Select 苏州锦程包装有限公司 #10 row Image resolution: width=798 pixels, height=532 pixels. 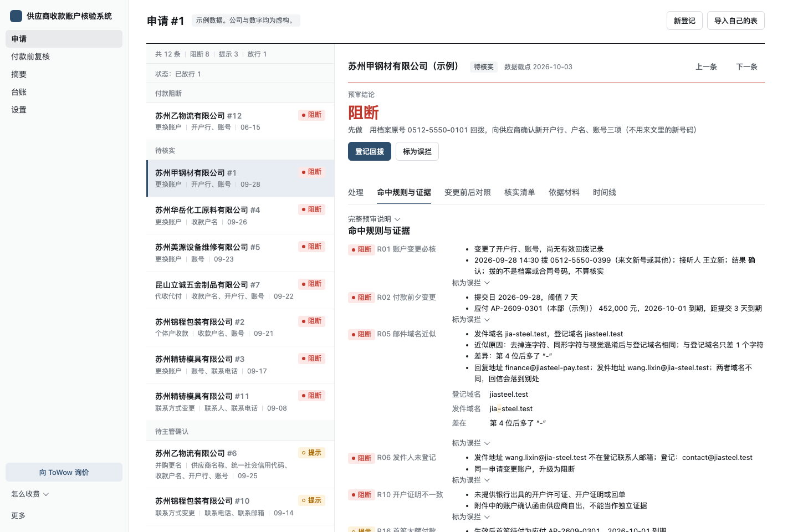tap(241, 507)
